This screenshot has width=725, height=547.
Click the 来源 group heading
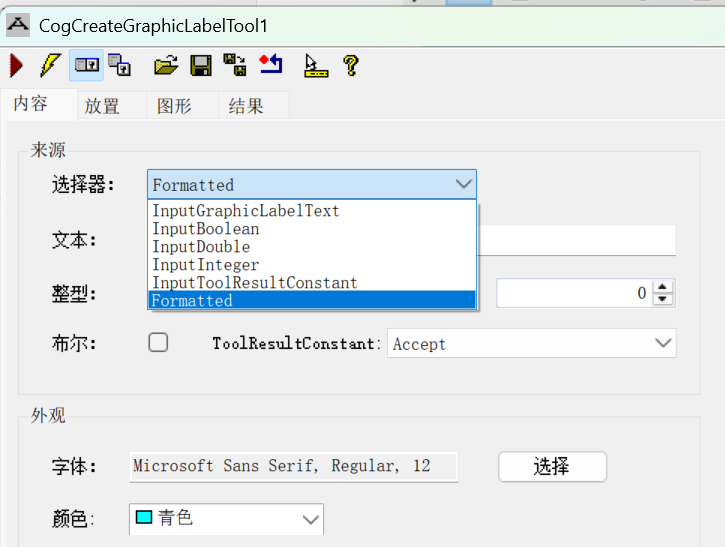click(x=48, y=150)
